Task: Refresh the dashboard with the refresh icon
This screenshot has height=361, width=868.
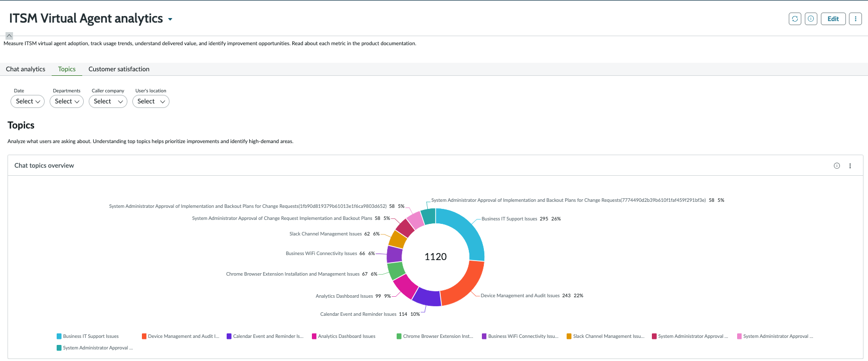Action: click(795, 19)
